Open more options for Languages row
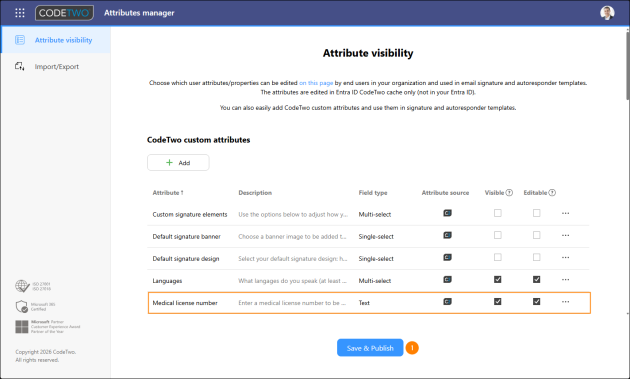The image size is (630, 379). [565, 280]
